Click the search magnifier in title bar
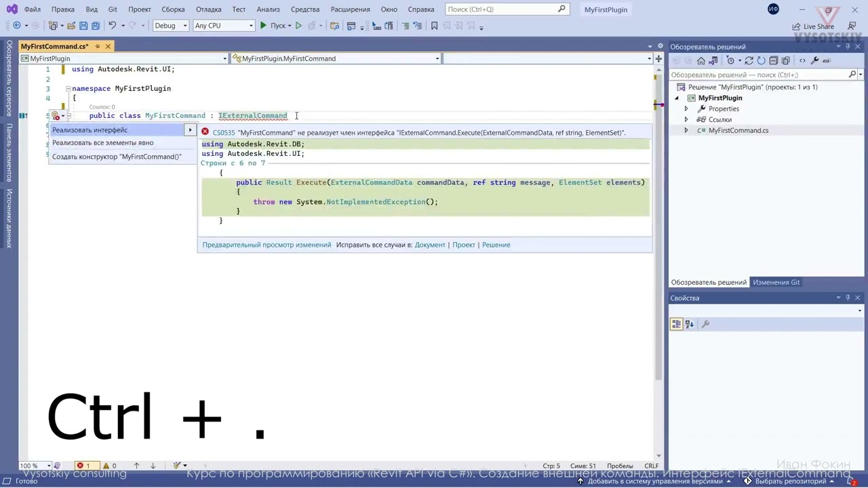Image resolution: width=868 pixels, height=488 pixels. click(561, 9)
